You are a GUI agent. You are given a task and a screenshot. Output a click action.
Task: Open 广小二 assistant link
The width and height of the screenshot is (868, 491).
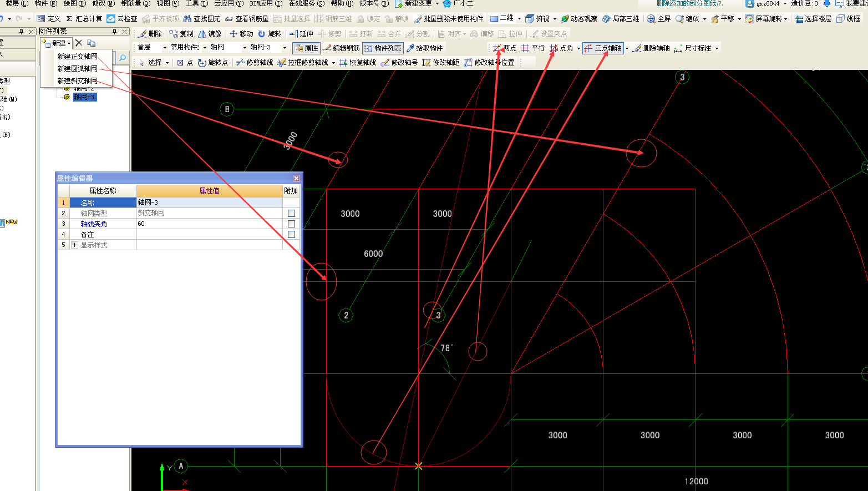[459, 3]
